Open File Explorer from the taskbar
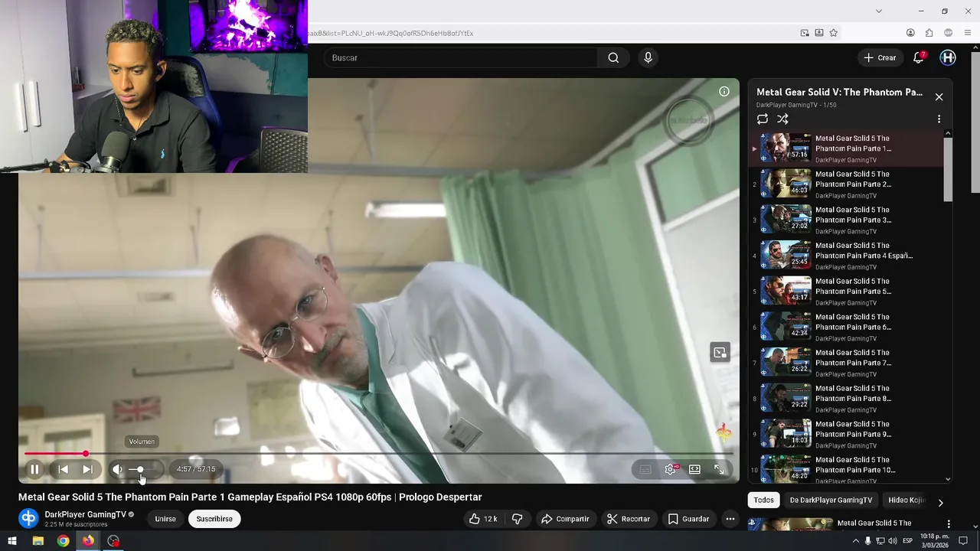Viewport: 980px width, 551px height. pos(38,541)
